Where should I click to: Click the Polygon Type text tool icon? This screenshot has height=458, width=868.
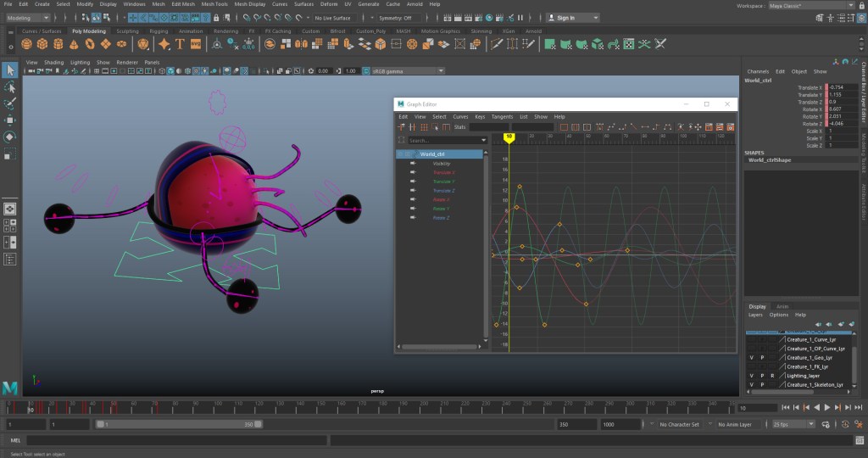(x=181, y=43)
